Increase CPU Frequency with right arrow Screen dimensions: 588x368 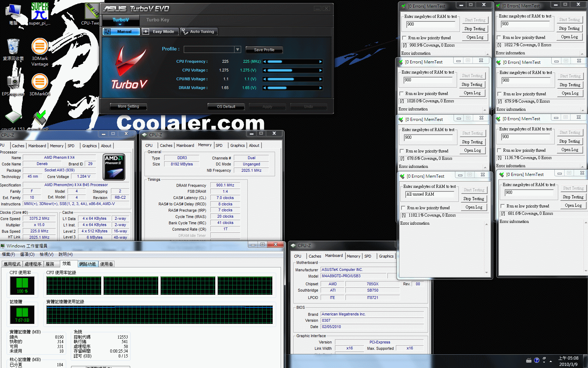click(x=321, y=62)
